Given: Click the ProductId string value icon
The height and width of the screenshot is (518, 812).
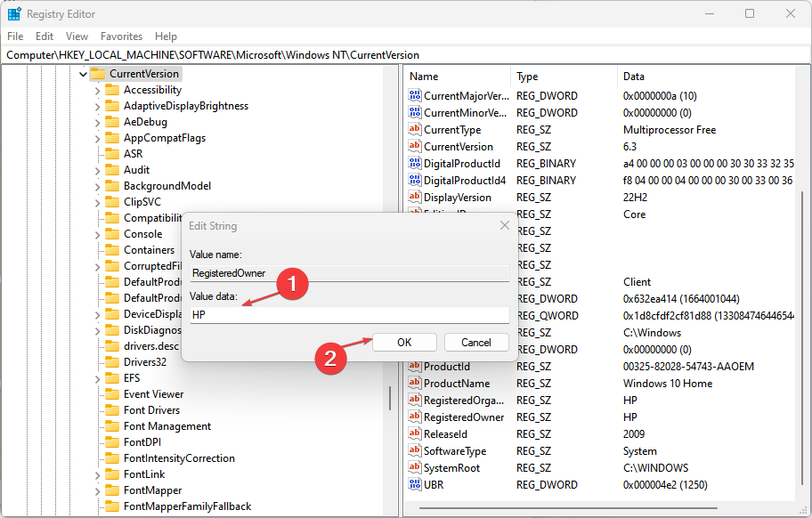Looking at the screenshot, I should [x=414, y=366].
